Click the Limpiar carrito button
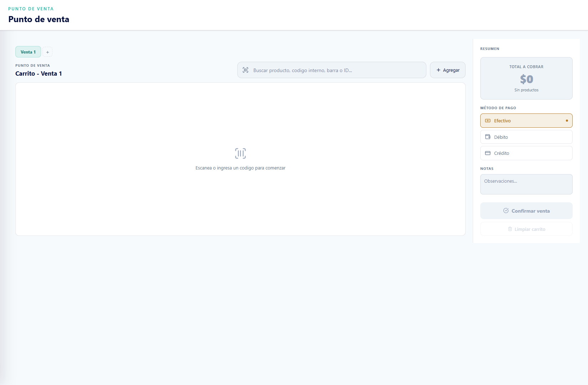Viewport: 588px width, 385px height. point(526,229)
